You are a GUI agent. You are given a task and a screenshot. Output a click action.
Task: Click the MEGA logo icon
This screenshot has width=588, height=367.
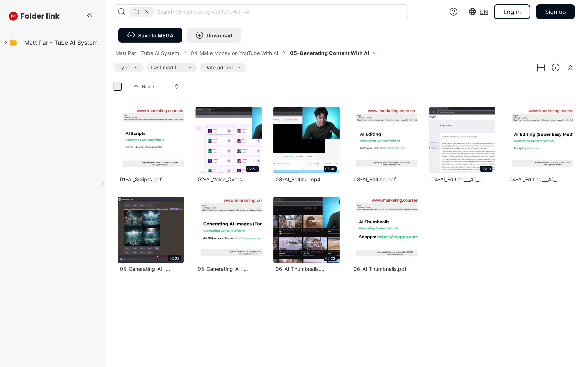pyautogui.click(x=13, y=16)
